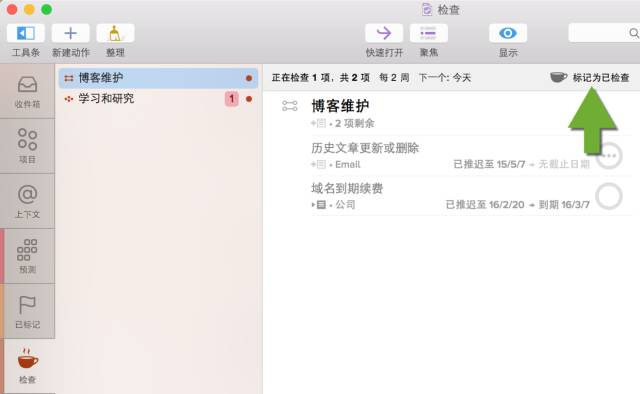640x394 pixels.
Task: Select 博客维护 project in review list
Action: [158, 78]
